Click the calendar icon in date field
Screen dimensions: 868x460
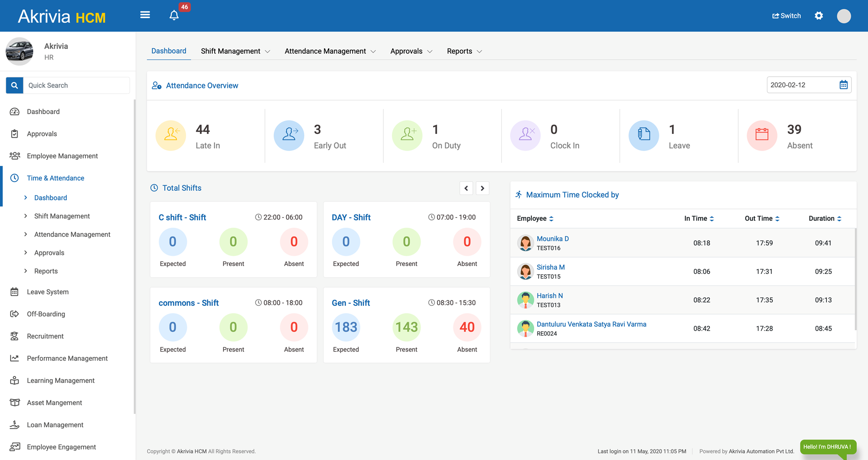[843, 85]
